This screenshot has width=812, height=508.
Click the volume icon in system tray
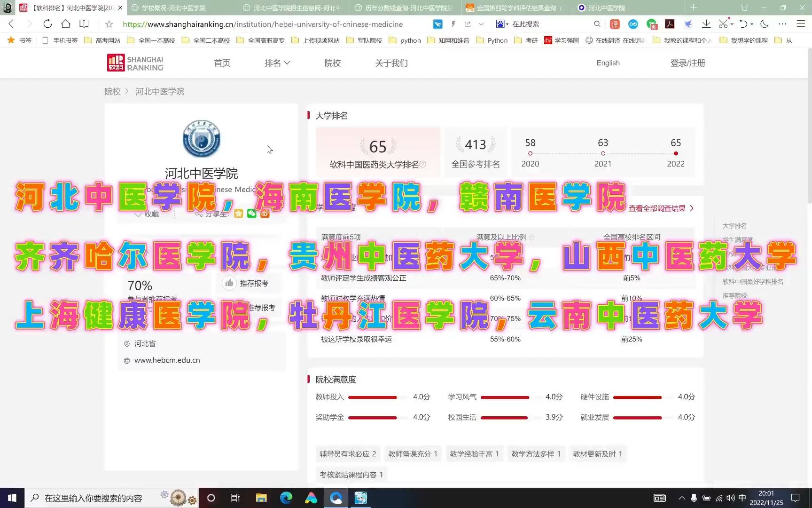click(730, 498)
